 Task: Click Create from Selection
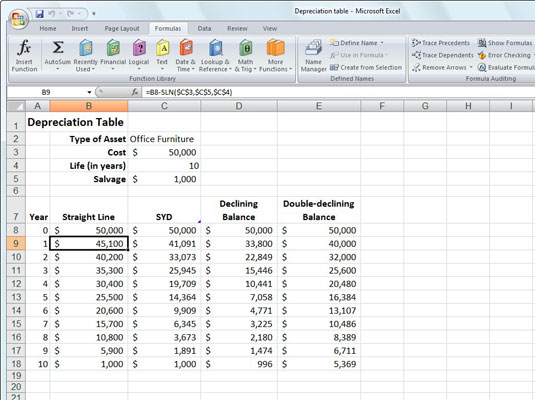(366, 68)
